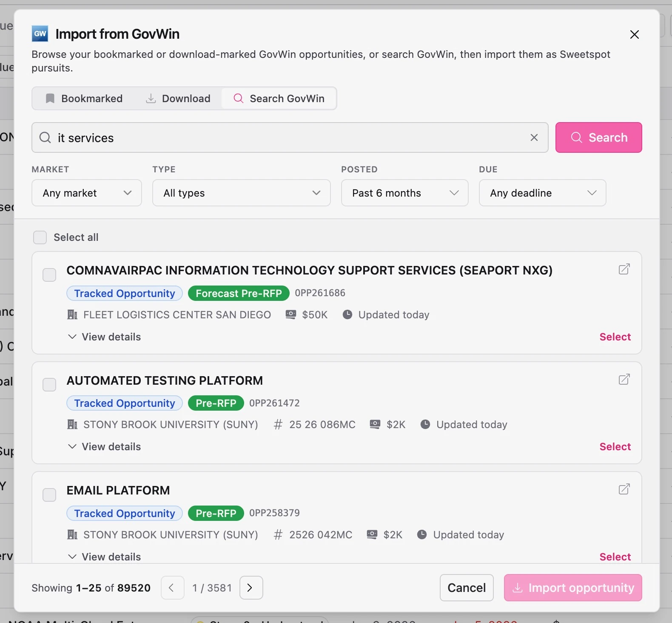The width and height of the screenshot is (672, 623).
Task: Select the Email Platform via Select link
Action: [x=615, y=557]
